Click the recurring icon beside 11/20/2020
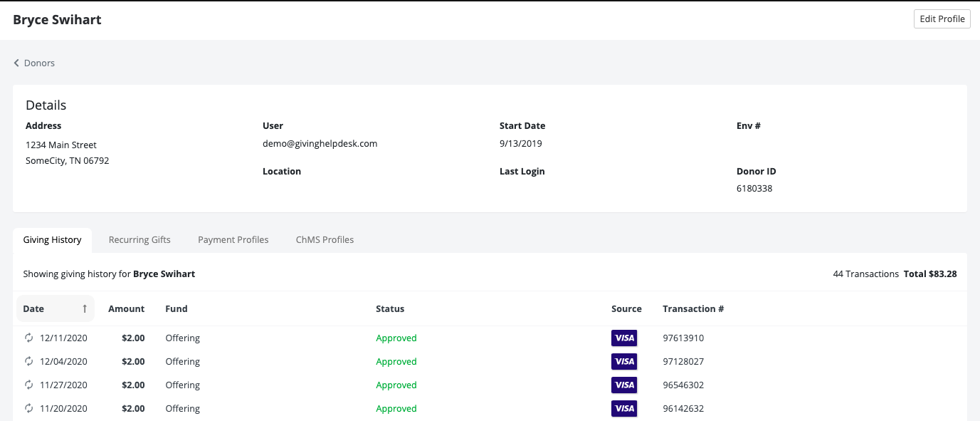 (29, 408)
